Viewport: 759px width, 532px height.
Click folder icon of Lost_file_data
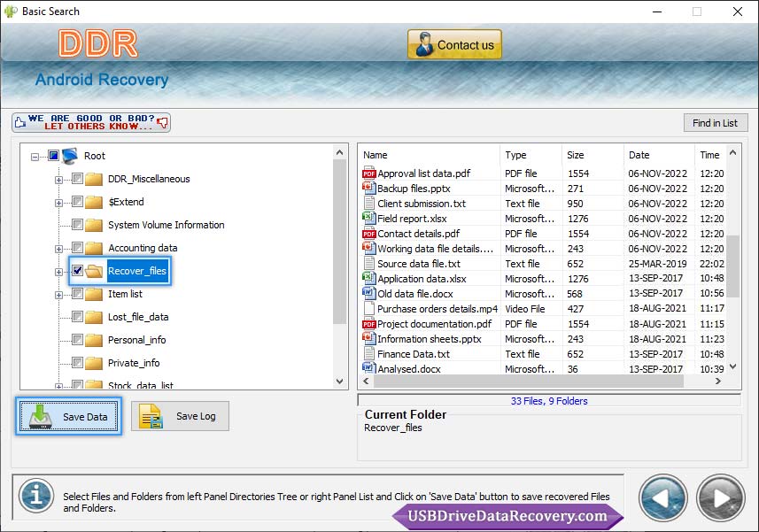click(94, 317)
